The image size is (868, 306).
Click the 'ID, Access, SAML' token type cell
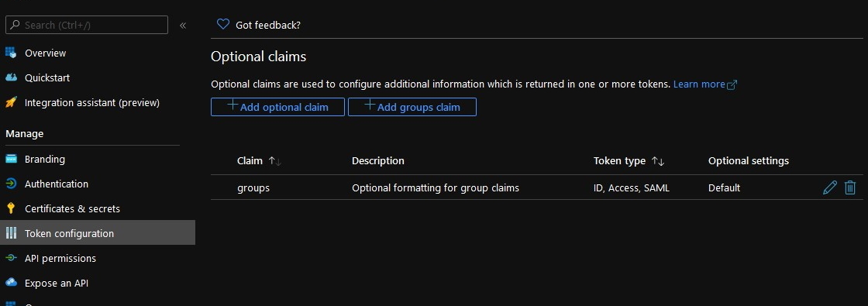pyautogui.click(x=632, y=188)
